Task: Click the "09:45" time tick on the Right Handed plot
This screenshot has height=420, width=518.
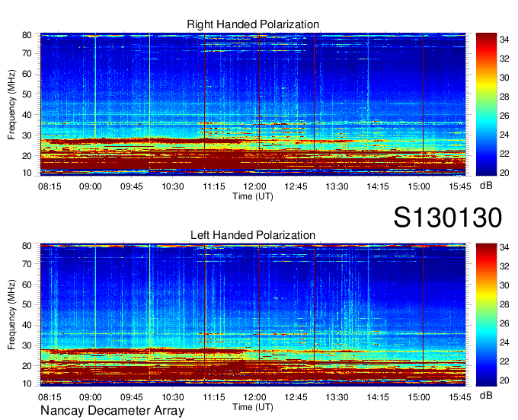Action: pyautogui.click(x=132, y=186)
